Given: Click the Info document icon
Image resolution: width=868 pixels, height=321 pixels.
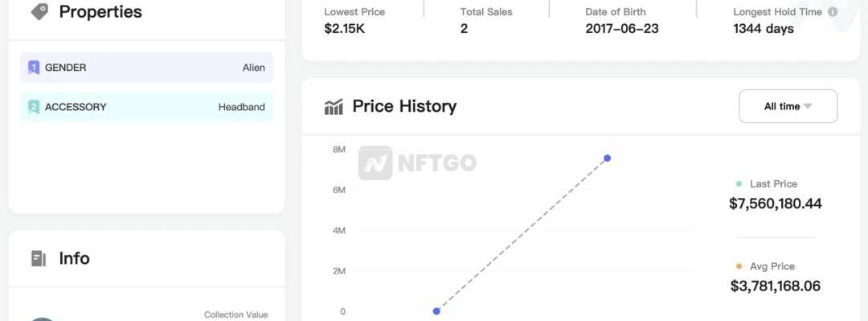Looking at the screenshot, I should (x=39, y=258).
